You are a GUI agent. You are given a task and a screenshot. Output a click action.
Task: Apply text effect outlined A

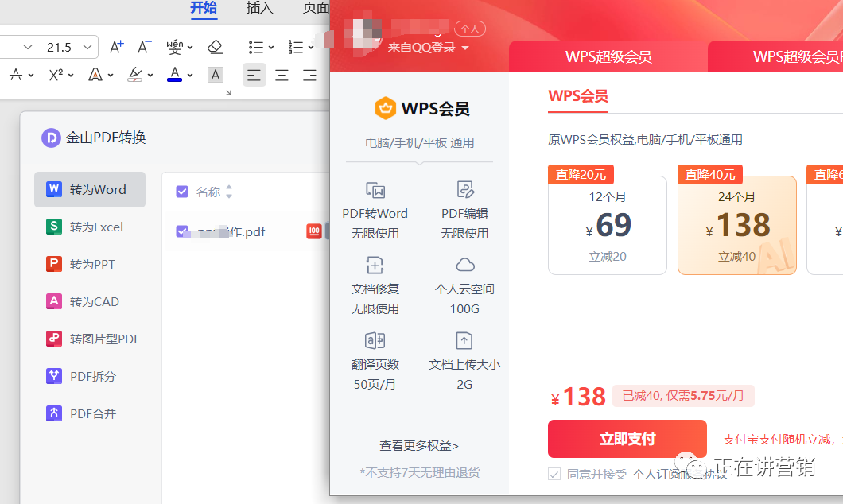coord(95,75)
